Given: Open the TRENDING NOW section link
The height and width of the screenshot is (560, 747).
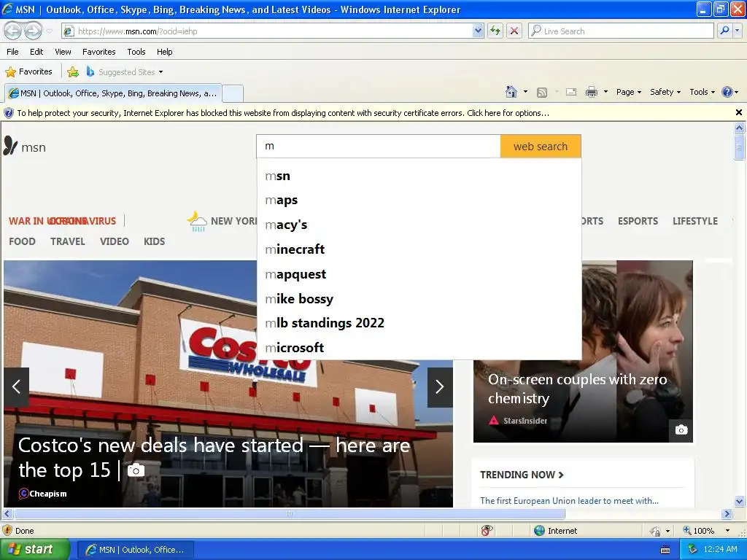Looking at the screenshot, I should click(522, 475).
